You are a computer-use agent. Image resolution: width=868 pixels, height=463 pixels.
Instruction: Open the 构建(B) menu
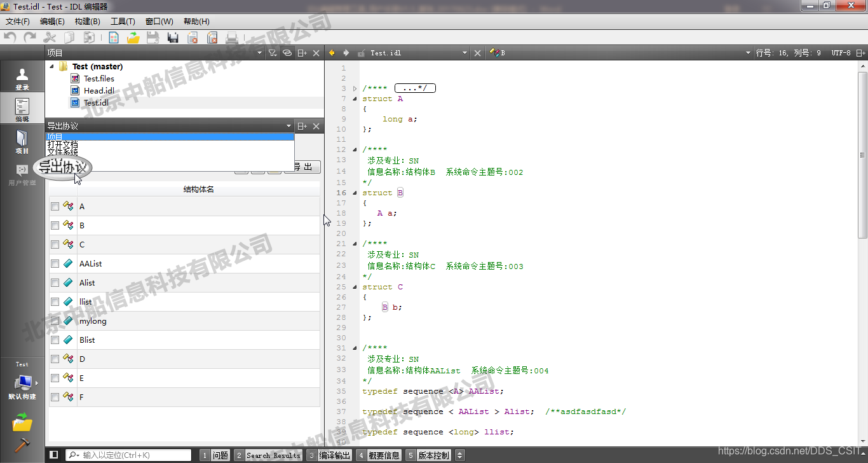(88, 22)
